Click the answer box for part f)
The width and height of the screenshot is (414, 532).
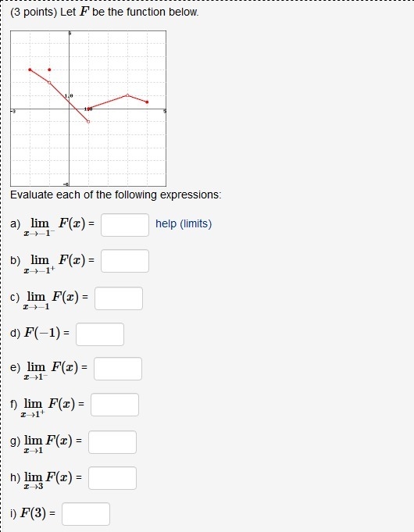coord(115,405)
